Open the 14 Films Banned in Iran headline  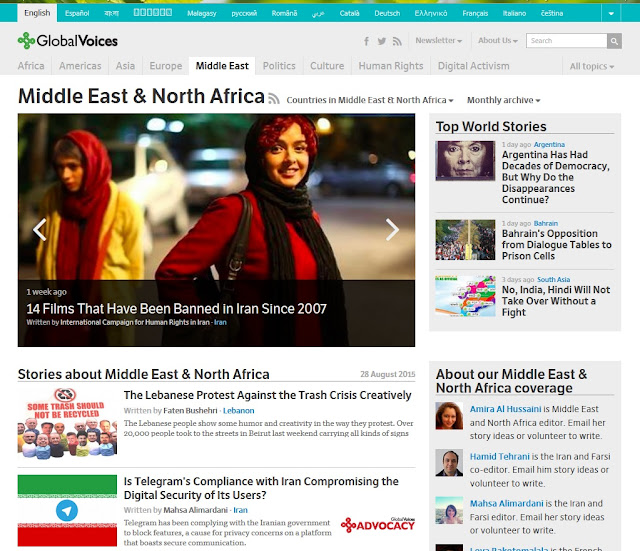(x=176, y=309)
